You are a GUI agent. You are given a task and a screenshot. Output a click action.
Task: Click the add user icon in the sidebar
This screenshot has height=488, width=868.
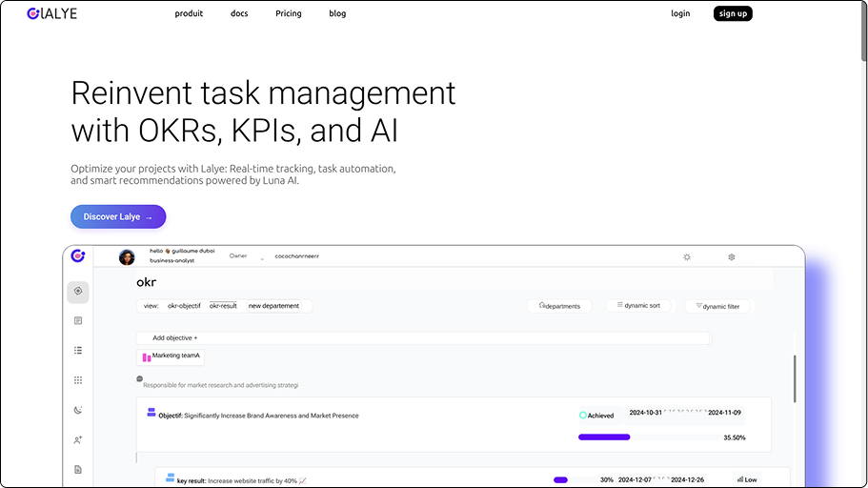click(x=78, y=439)
